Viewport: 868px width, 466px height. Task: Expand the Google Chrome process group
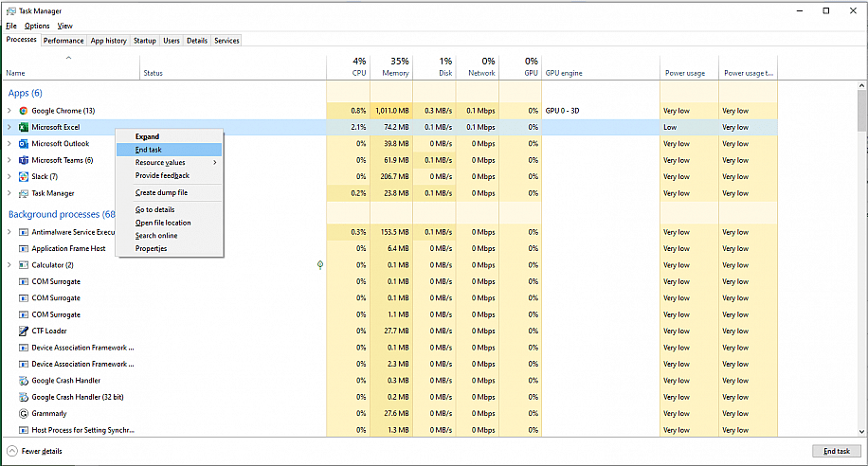pos(9,111)
